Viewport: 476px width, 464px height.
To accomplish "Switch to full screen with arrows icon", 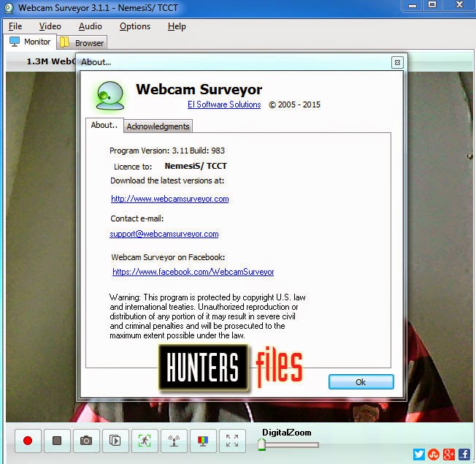I will coord(232,441).
